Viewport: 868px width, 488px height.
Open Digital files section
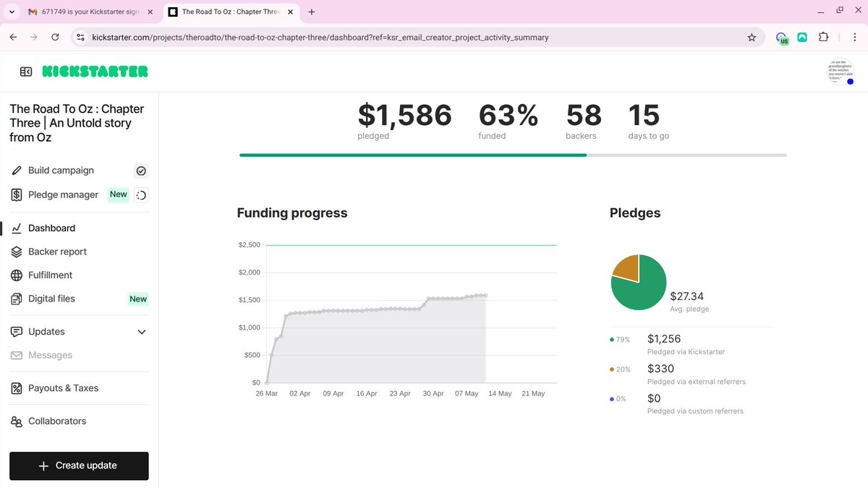tap(51, 299)
